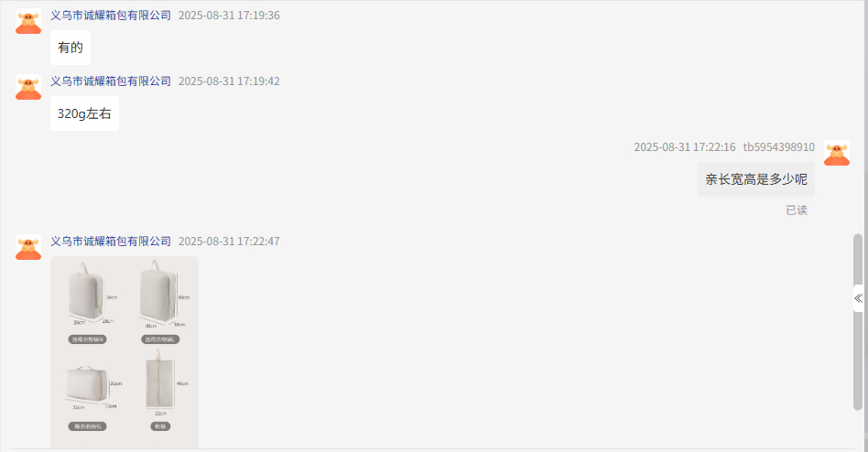Click seller avatar beside the 17:19:36 message
The width and height of the screenshot is (868, 452).
(x=28, y=22)
